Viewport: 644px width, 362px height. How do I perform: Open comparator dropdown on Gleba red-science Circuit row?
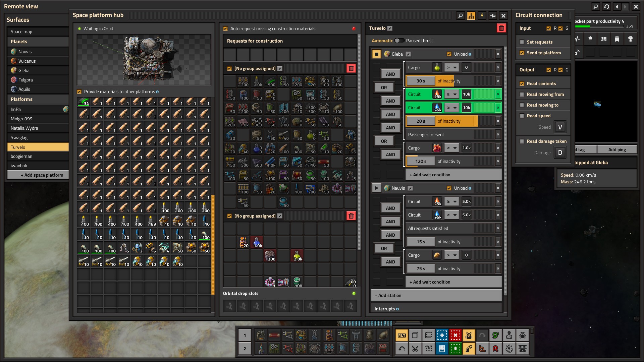pos(451,94)
